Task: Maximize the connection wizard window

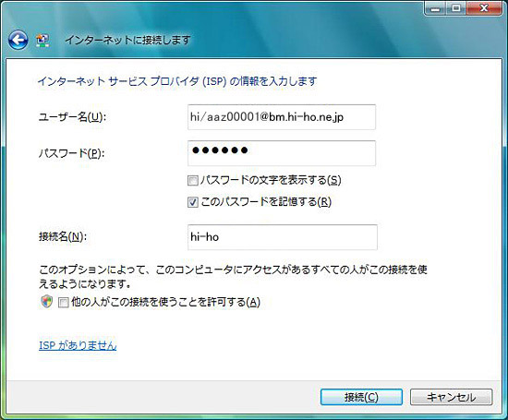Action: click(x=456, y=8)
